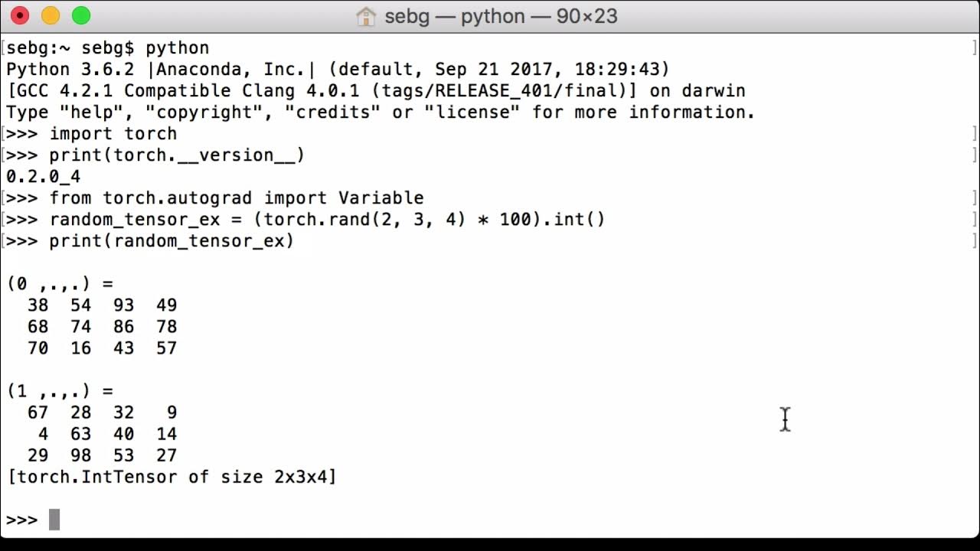This screenshot has height=551, width=980.
Task: Click the '(0 ,.,.) =' tensor header
Action: (60, 284)
